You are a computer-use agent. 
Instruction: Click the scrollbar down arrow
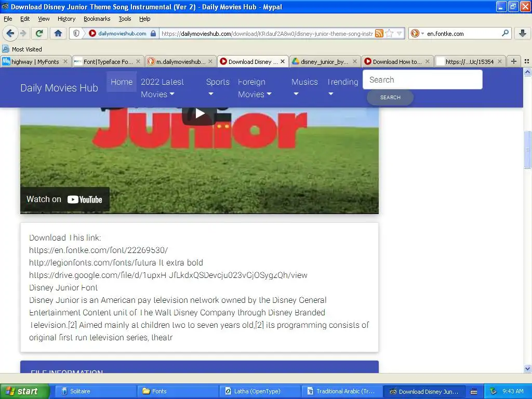tap(527, 368)
